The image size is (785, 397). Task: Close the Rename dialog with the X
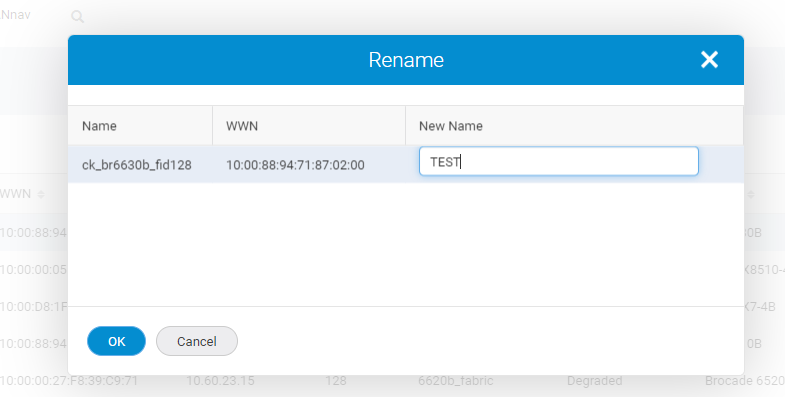(x=709, y=60)
